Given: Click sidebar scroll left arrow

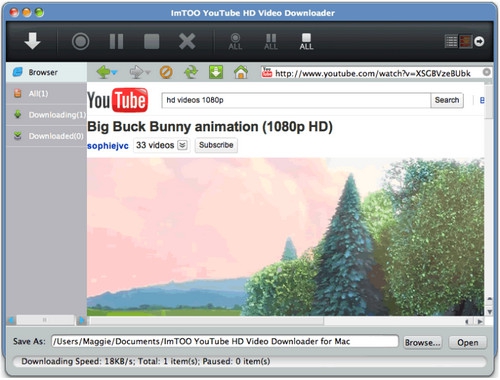Looking at the screenshot, I should [11, 320].
